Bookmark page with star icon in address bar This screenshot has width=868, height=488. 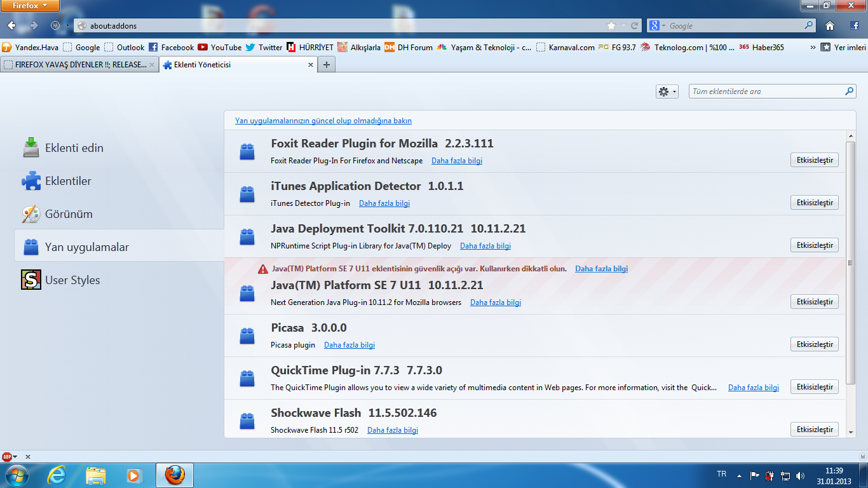[611, 26]
